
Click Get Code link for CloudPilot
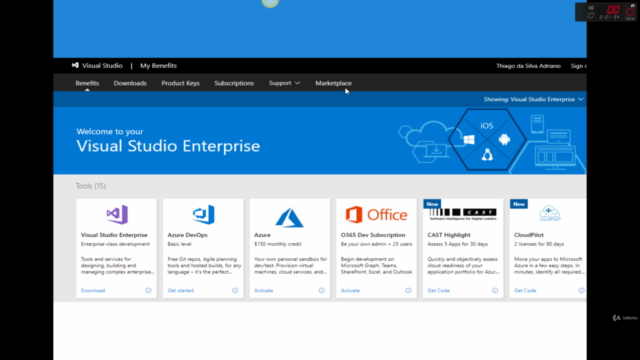[x=525, y=290]
